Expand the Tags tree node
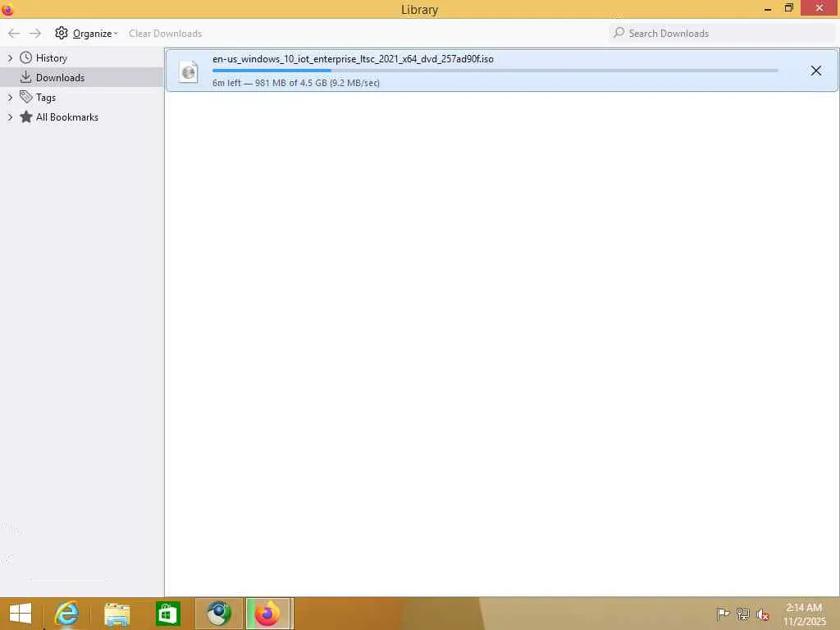Image resolution: width=840 pixels, height=630 pixels. point(10,98)
